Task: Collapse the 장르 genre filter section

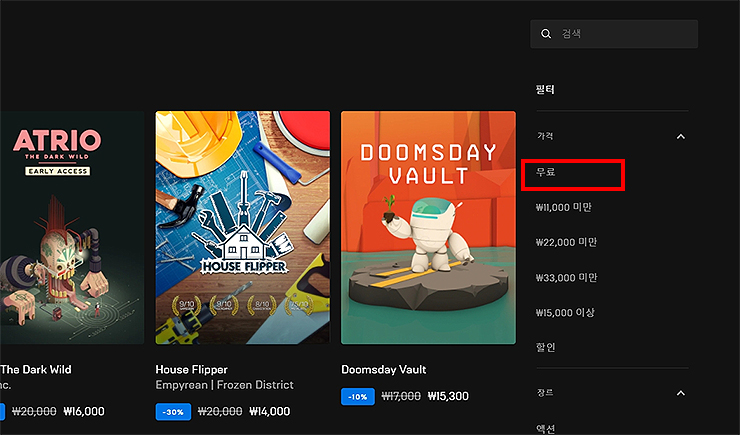Action: coord(681,393)
